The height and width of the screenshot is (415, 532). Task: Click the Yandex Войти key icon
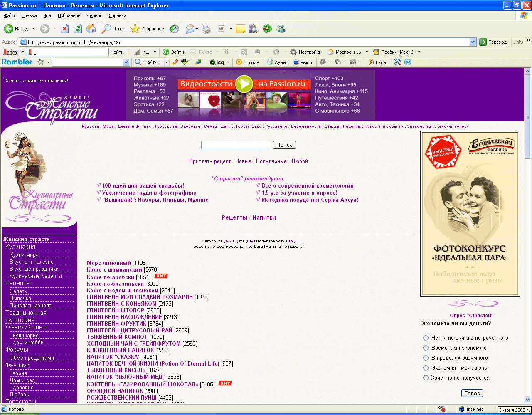coord(166,52)
